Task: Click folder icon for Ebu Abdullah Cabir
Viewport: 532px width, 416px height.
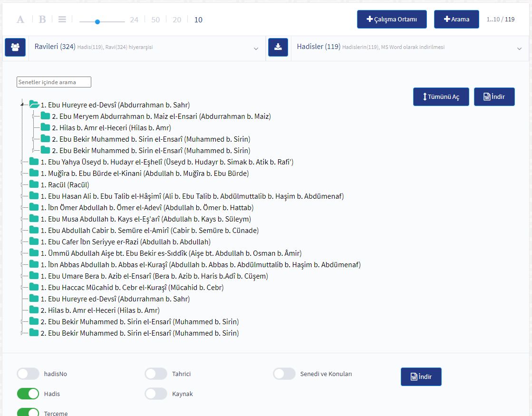Action: coord(34,230)
